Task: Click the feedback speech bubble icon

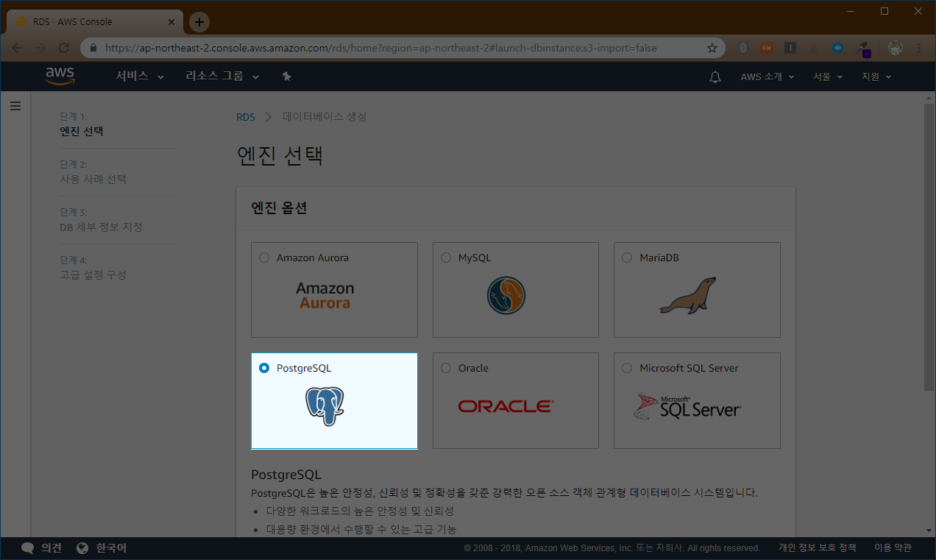Action: (28, 548)
